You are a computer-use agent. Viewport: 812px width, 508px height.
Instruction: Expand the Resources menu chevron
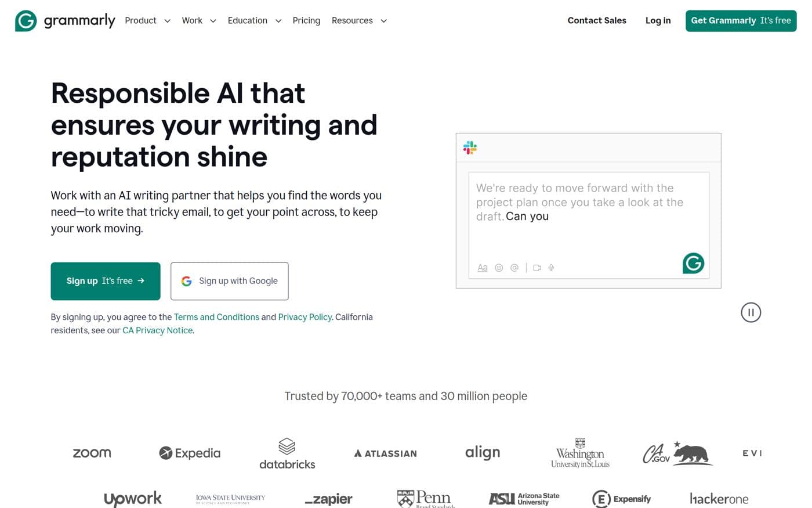pos(383,21)
